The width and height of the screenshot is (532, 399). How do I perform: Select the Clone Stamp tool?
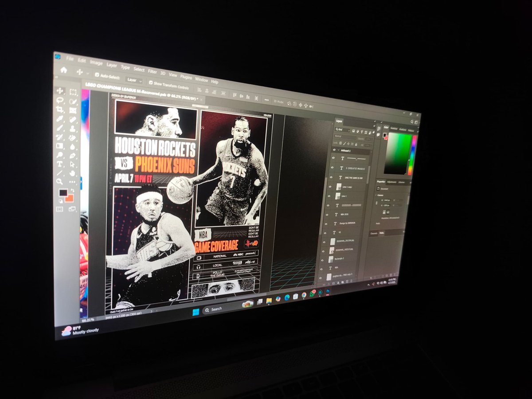click(73, 129)
